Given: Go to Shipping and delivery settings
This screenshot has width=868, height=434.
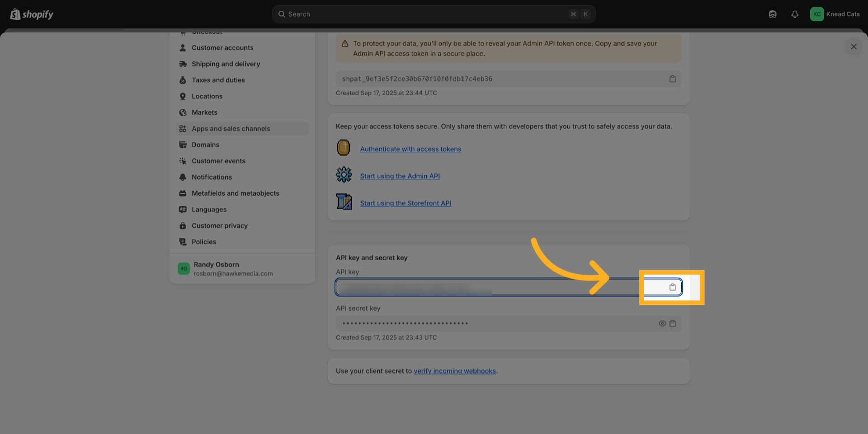Looking at the screenshot, I should click(226, 64).
